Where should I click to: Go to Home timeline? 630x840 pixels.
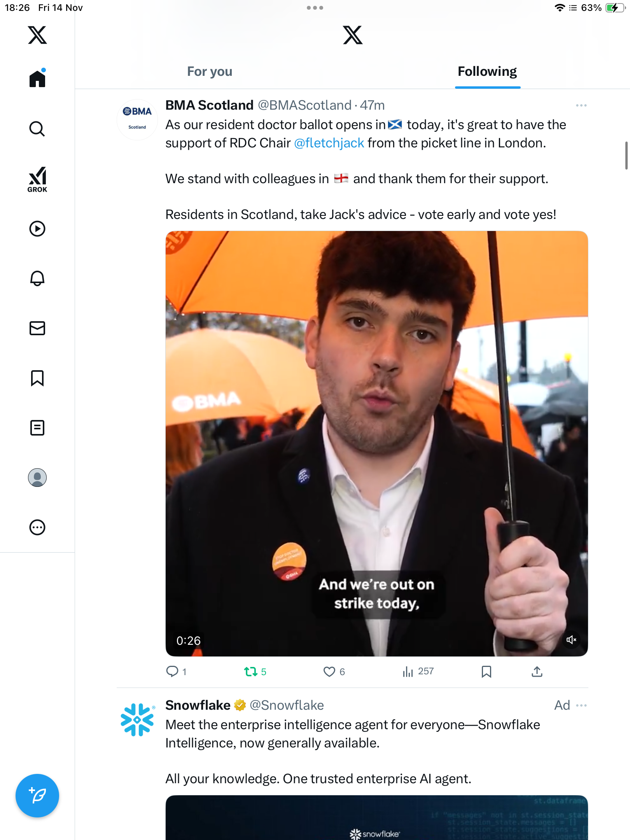[x=37, y=79]
